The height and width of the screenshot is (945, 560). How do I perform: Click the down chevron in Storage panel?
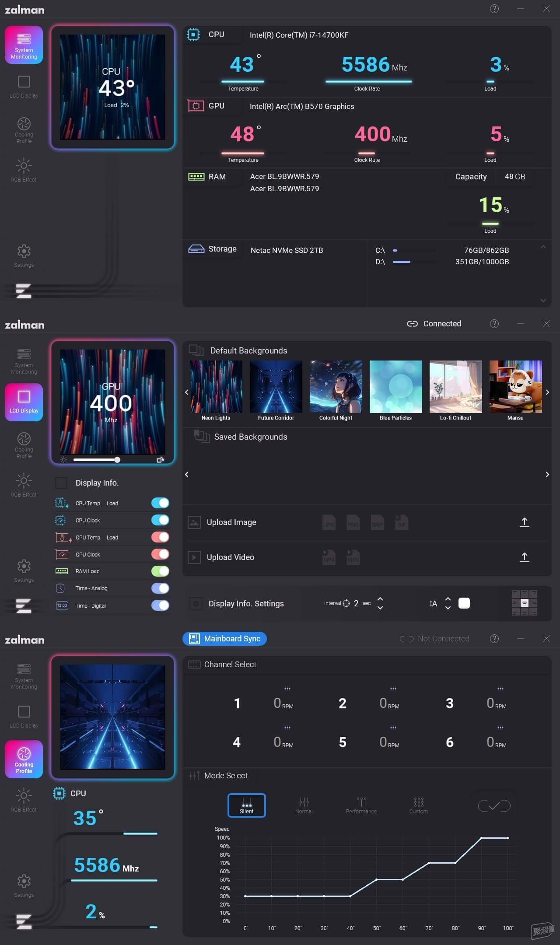[x=543, y=300]
